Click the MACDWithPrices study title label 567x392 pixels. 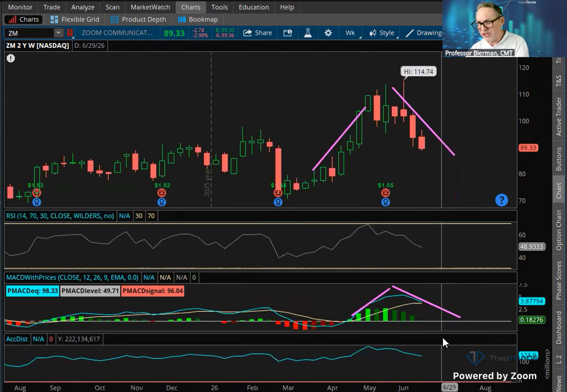point(72,278)
